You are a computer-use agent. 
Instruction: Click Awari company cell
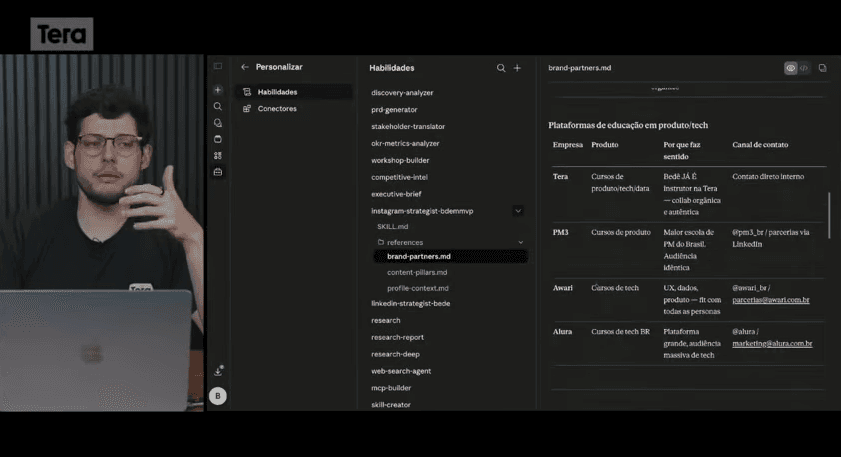[x=563, y=288]
